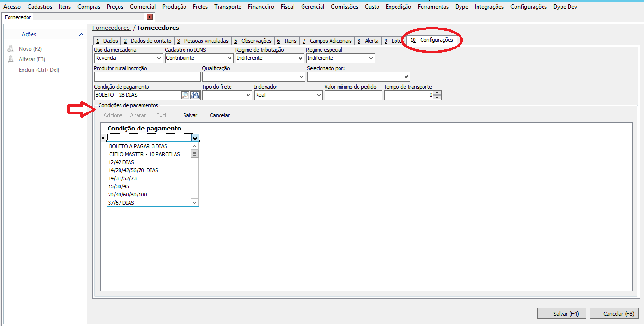Click the Alterar (F3) edit icon
Screen dimensions: 644x326
(10, 59)
